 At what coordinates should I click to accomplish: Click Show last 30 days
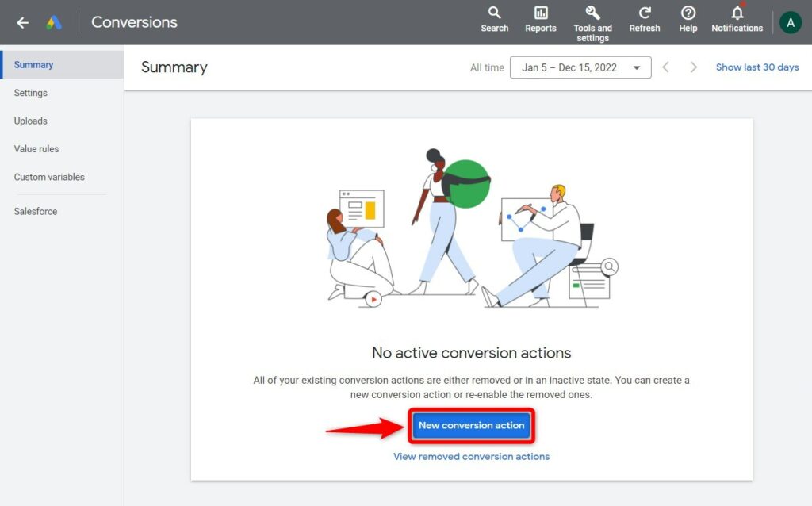pos(757,67)
